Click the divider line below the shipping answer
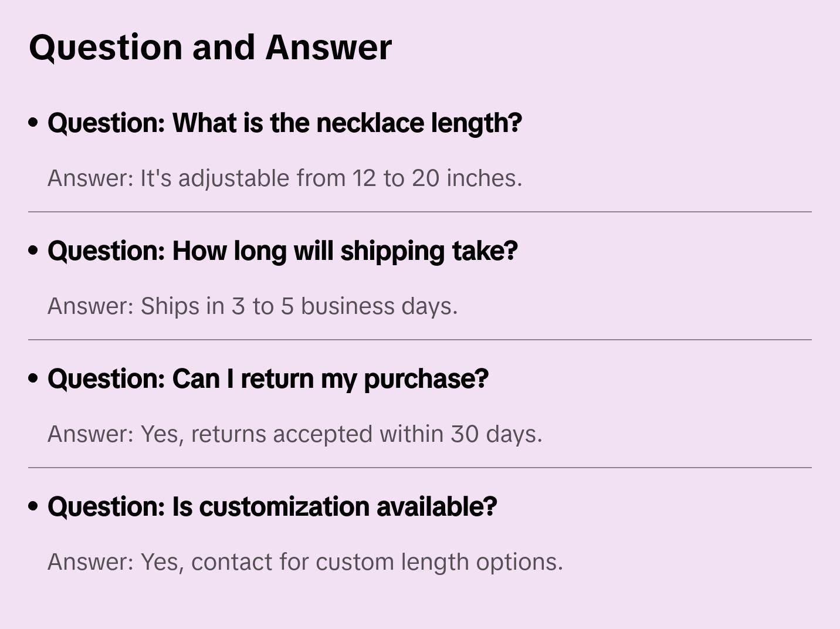This screenshot has height=629, width=840. (419, 340)
